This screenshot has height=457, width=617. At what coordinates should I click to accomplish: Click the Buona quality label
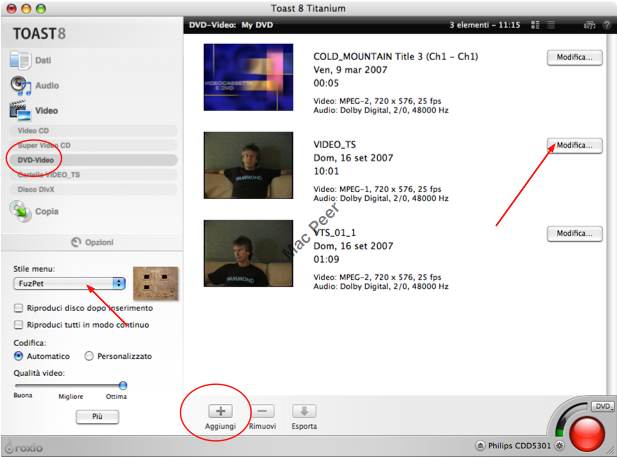pyautogui.click(x=23, y=395)
